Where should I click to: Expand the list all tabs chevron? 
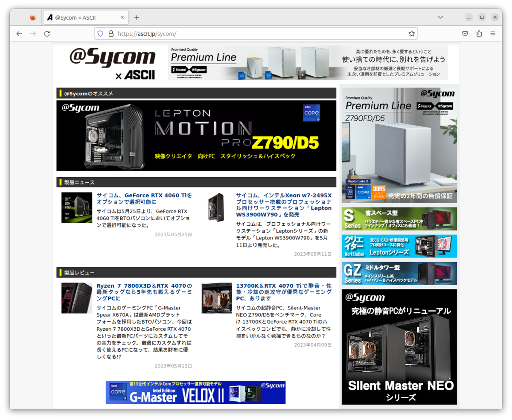(x=441, y=17)
